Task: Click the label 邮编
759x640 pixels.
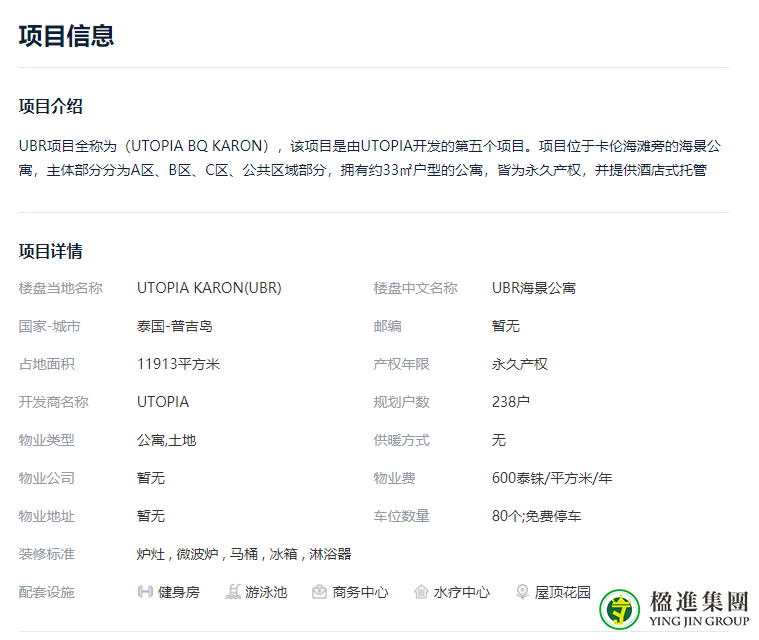Action: coord(387,326)
